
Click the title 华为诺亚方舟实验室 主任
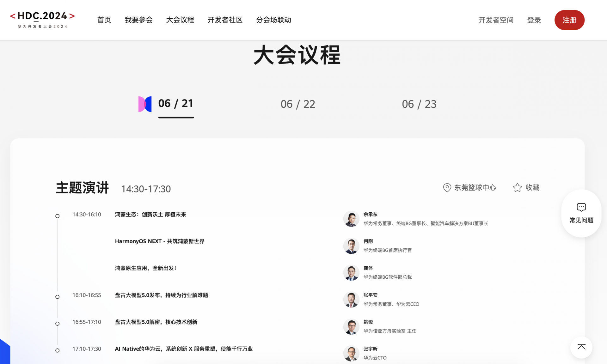[389, 331]
